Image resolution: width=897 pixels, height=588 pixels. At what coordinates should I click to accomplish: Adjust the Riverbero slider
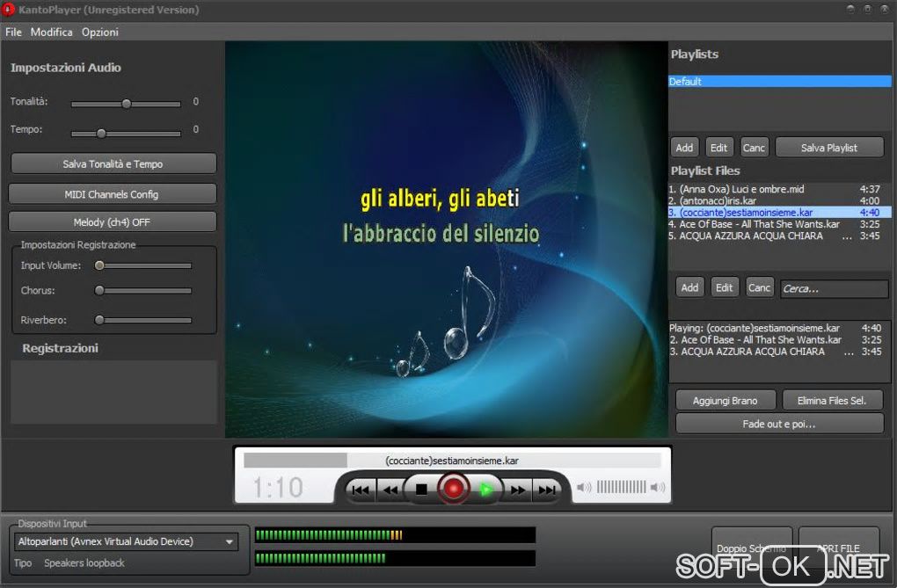click(x=143, y=320)
